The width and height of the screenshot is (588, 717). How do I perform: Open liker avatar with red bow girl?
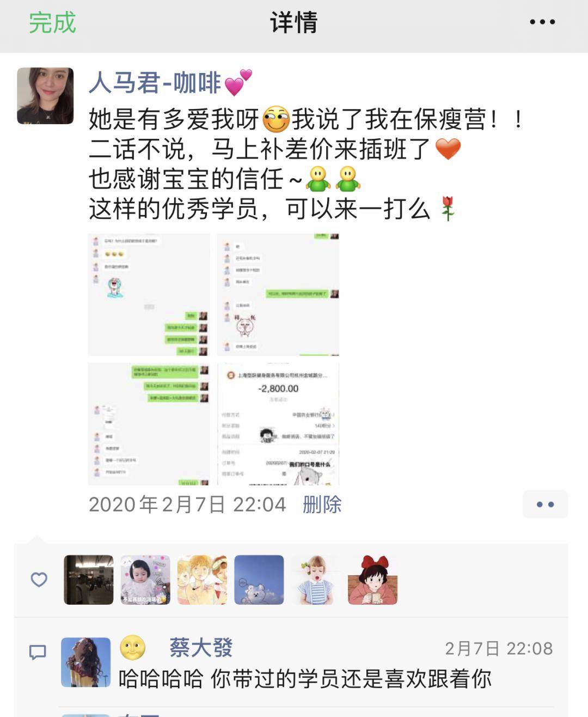point(373,580)
